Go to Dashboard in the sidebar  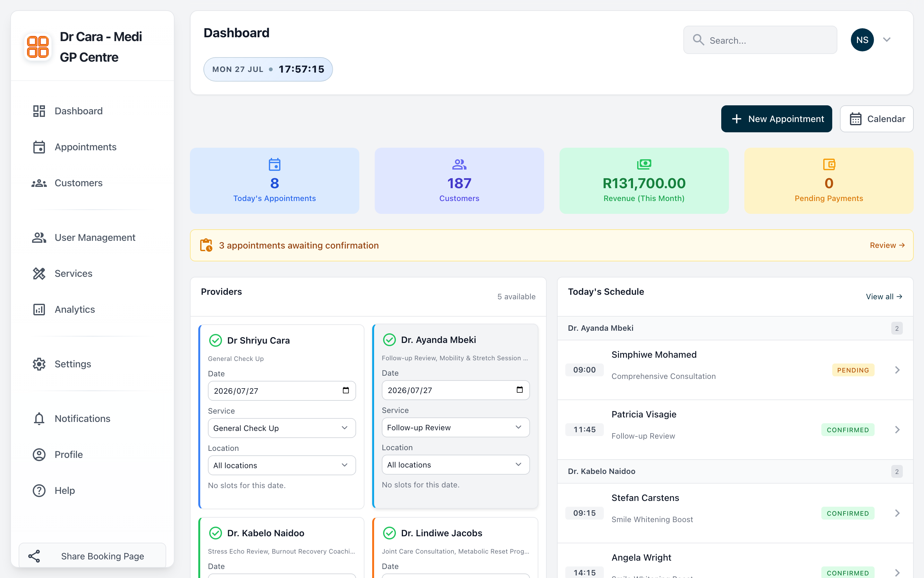point(92,111)
